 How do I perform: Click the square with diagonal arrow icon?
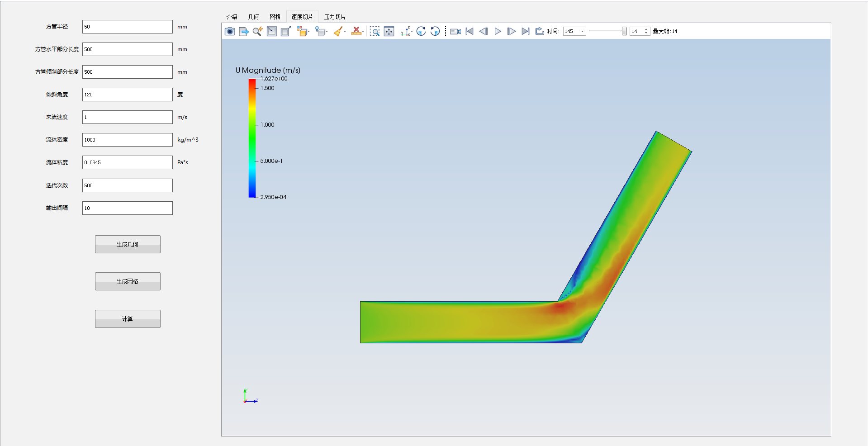coord(271,31)
